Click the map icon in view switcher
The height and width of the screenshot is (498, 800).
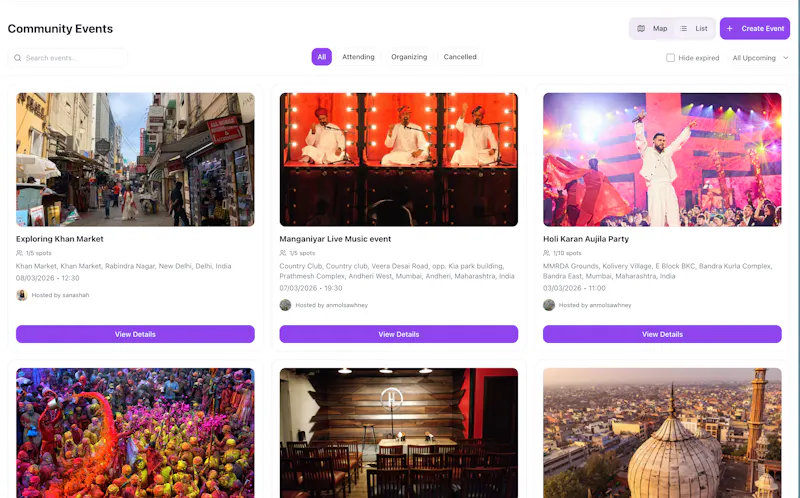coord(641,29)
